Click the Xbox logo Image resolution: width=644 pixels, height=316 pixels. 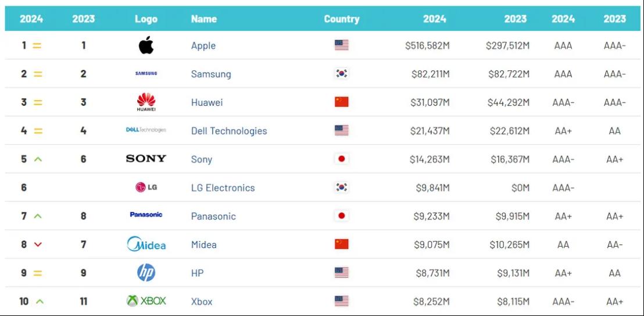click(x=146, y=301)
